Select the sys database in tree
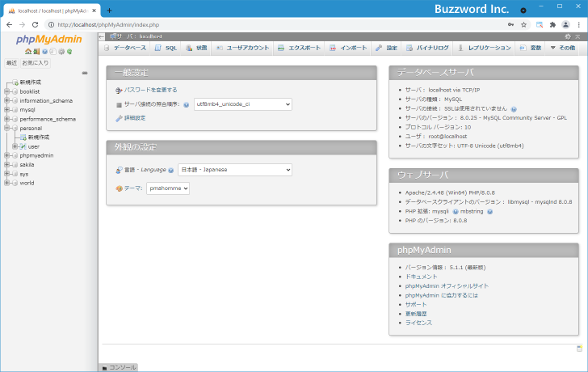The image size is (588, 372). (24, 174)
